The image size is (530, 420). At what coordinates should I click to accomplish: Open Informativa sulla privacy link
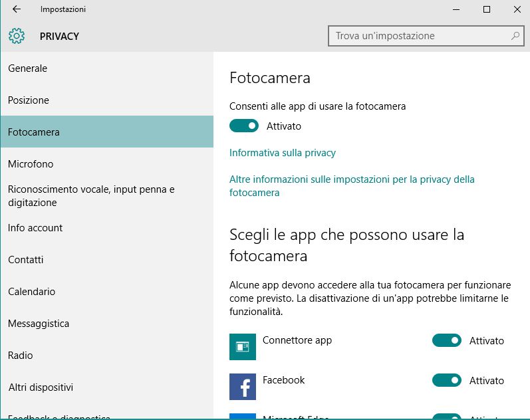(x=283, y=153)
